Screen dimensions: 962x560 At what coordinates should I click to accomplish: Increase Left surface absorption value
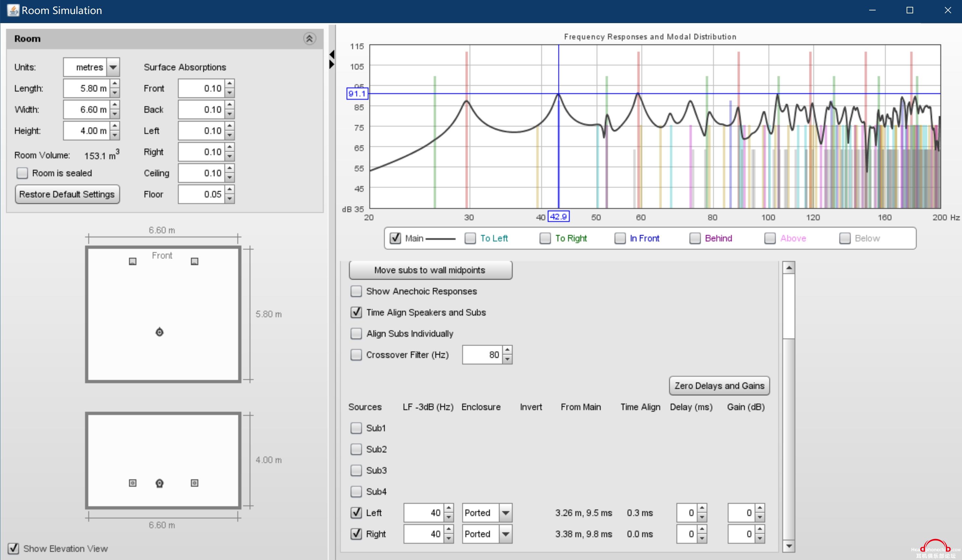pyautogui.click(x=229, y=126)
